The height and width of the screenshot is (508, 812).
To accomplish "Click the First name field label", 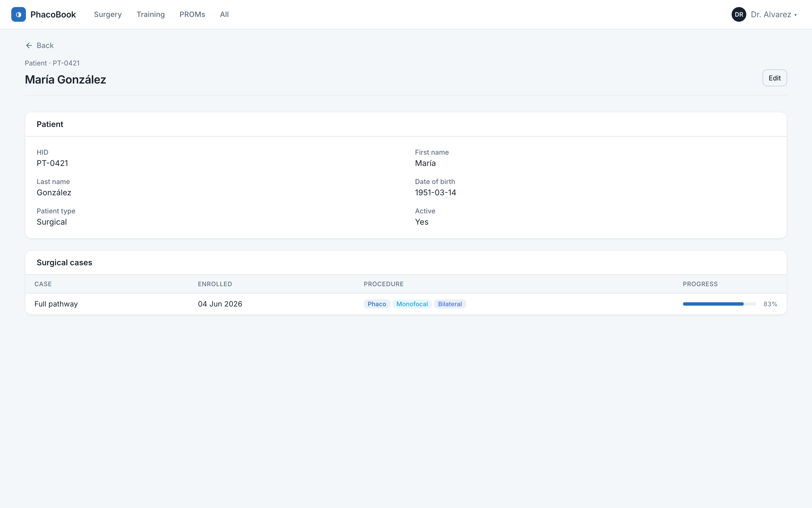I will point(431,152).
